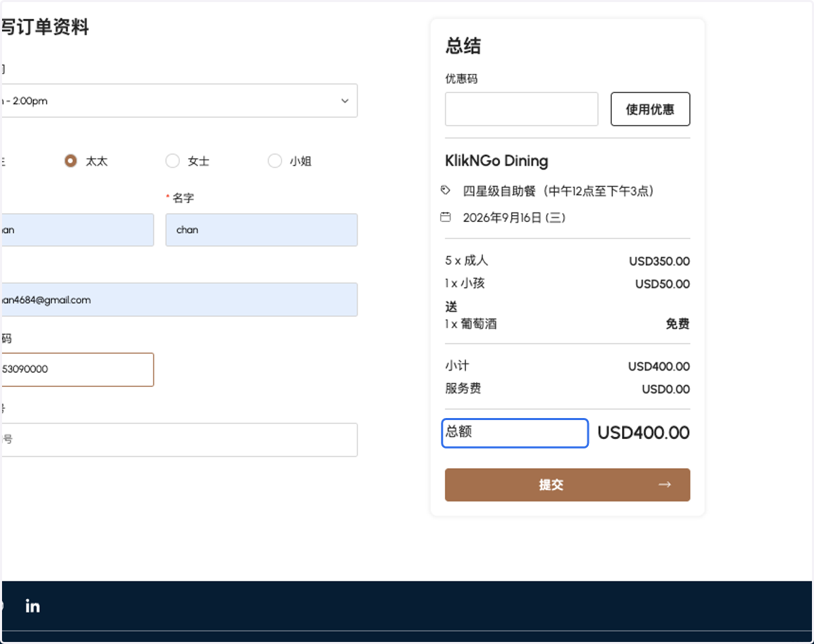Select the 小姐 radio button
Image resolution: width=814 pixels, height=644 pixels.
pyautogui.click(x=275, y=161)
